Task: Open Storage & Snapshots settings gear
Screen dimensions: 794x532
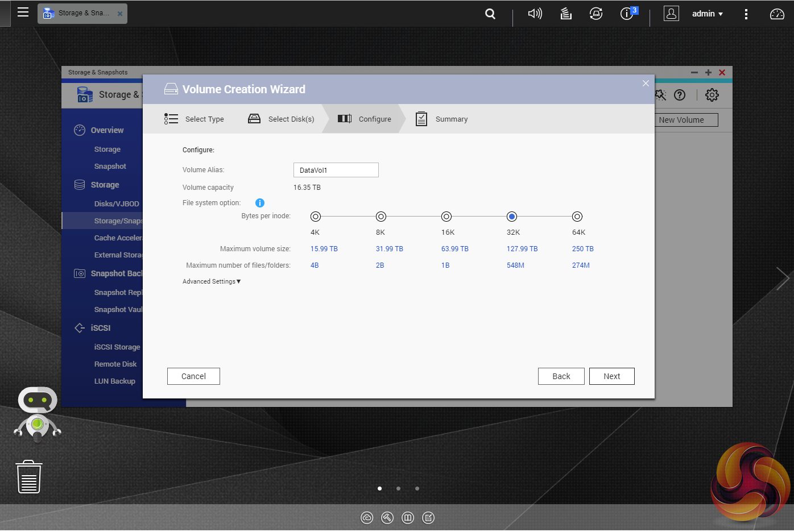Action: pyautogui.click(x=712, y=95)
